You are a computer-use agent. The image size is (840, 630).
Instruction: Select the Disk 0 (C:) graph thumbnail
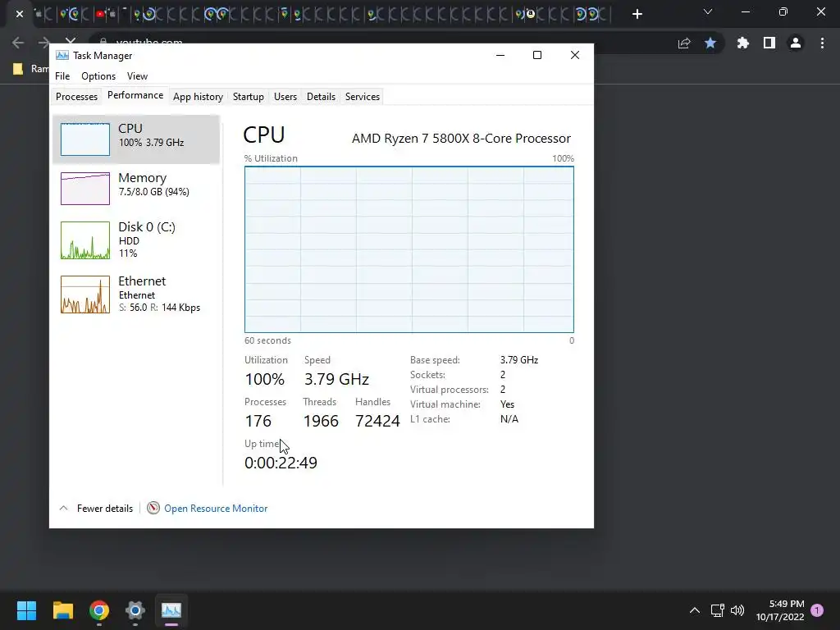click(85, 240)
